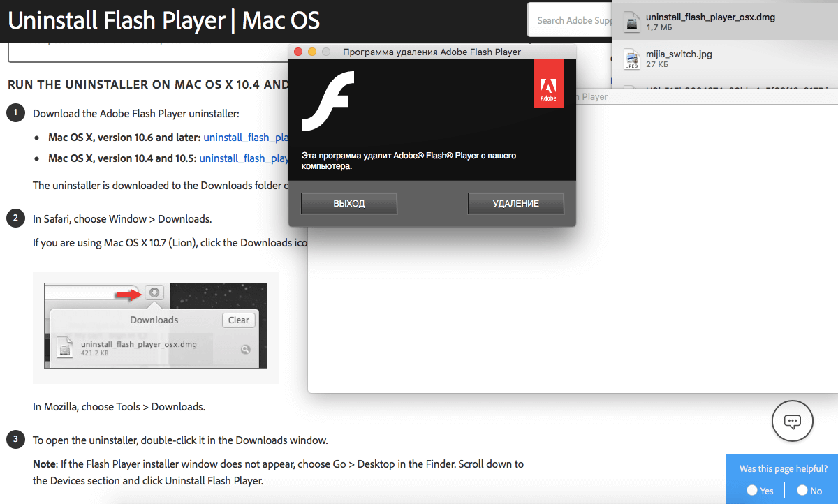Click the Программа удаления Adobe Flash Player title
This screenshot has height=504, width=838.
click(x=432, y=52)
